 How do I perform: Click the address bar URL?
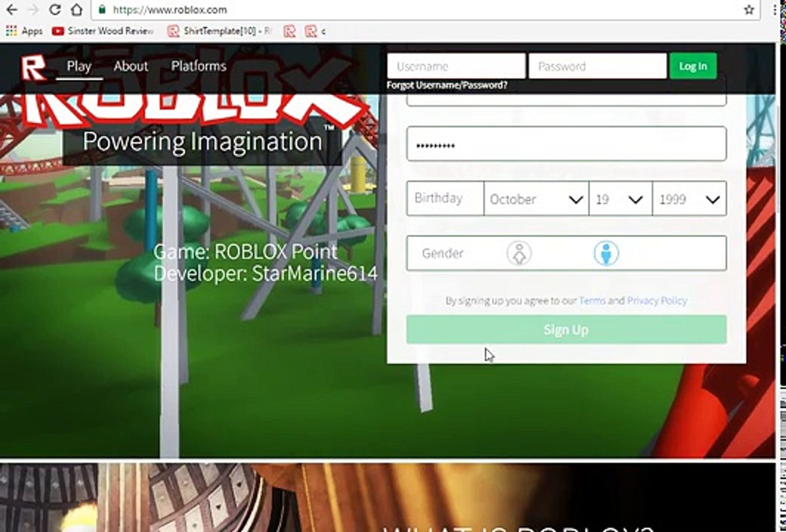click(x=170, y=10)
